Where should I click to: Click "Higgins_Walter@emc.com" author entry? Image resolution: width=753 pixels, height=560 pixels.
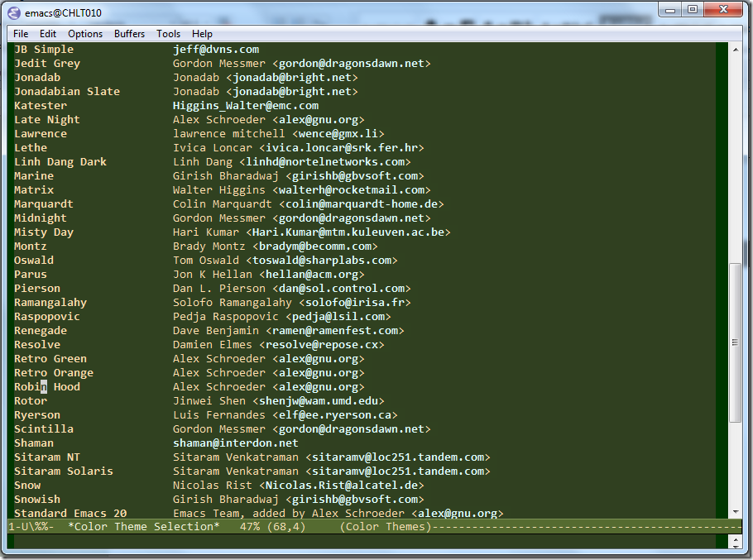246,106
